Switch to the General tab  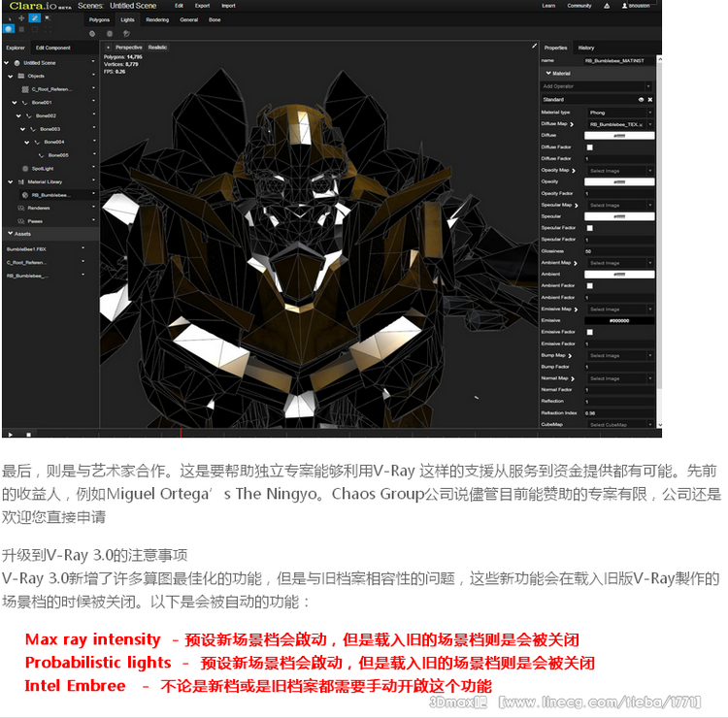click(x=189, y=20)
